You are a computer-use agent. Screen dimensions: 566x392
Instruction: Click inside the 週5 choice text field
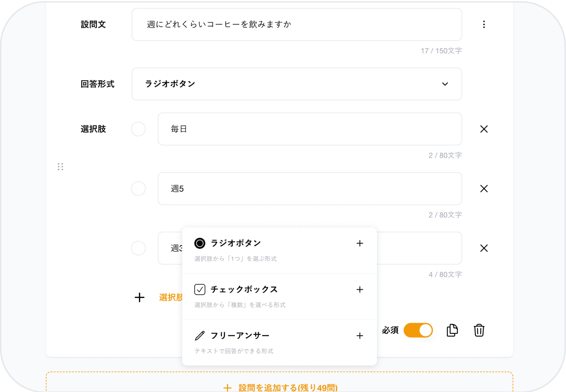309,189
